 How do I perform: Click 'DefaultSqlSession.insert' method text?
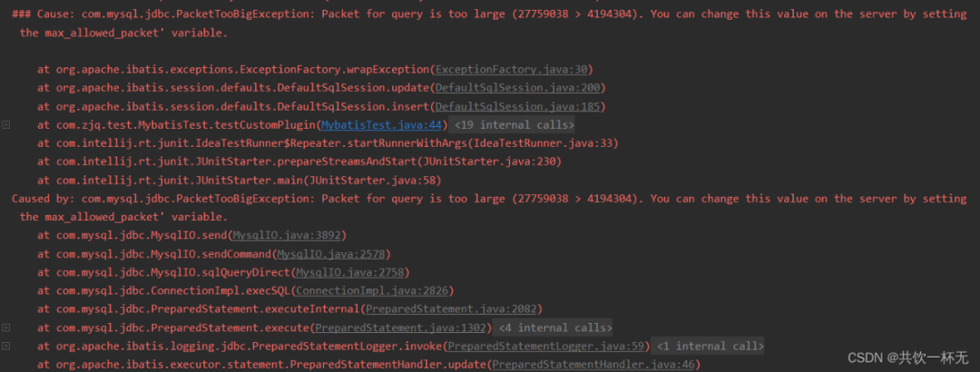354,106
